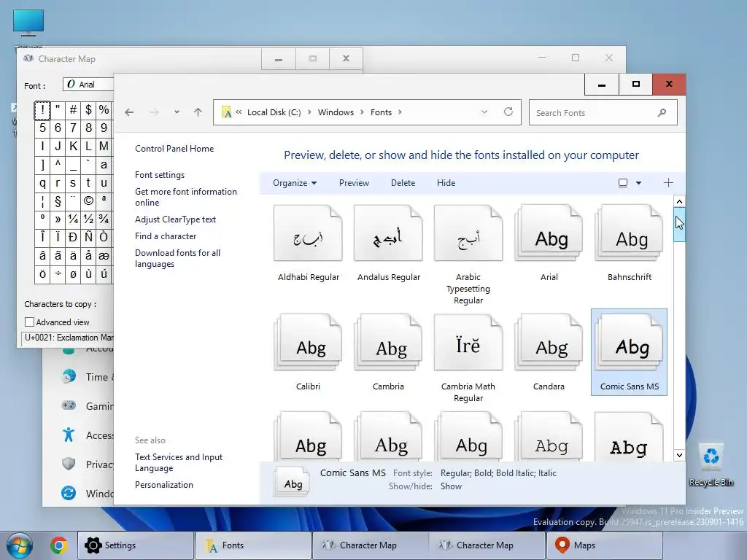Refresh the Fonts folder view
This screenshot has height=560, width=747.
[x=508, y=112]
